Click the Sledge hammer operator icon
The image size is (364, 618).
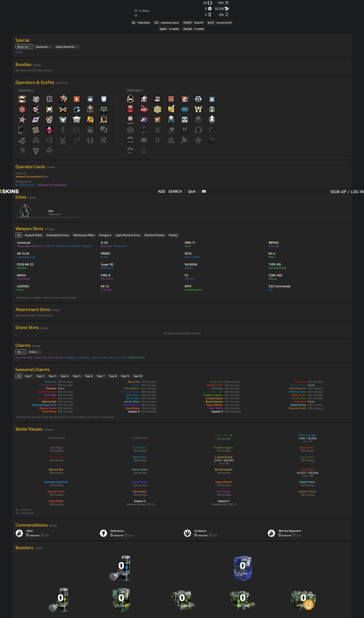point(36,99)
